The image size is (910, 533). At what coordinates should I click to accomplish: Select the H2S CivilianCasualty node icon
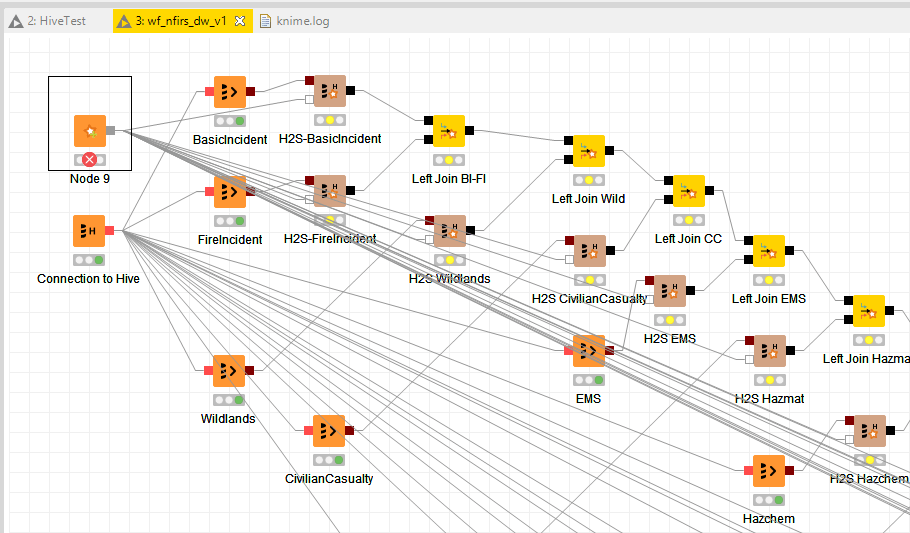tap(590, 251)
